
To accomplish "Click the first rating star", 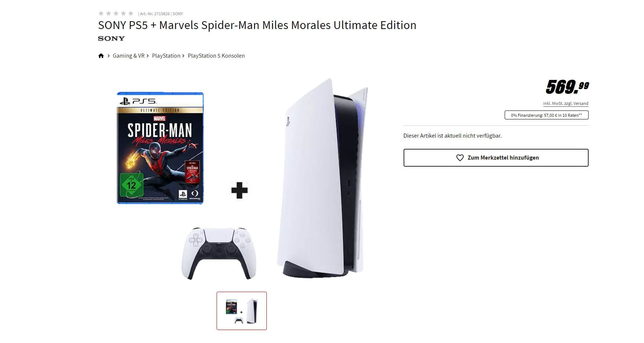I will 101,13.
